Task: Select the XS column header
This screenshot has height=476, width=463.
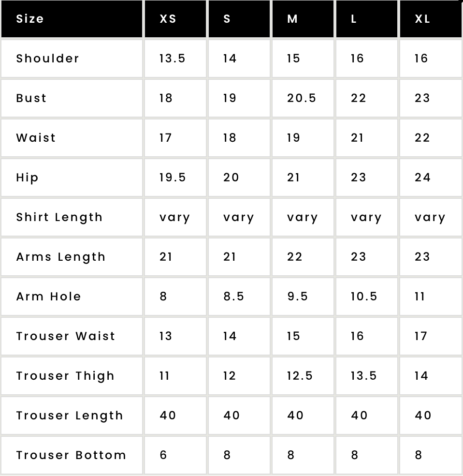Action: [x=175, y=19]
